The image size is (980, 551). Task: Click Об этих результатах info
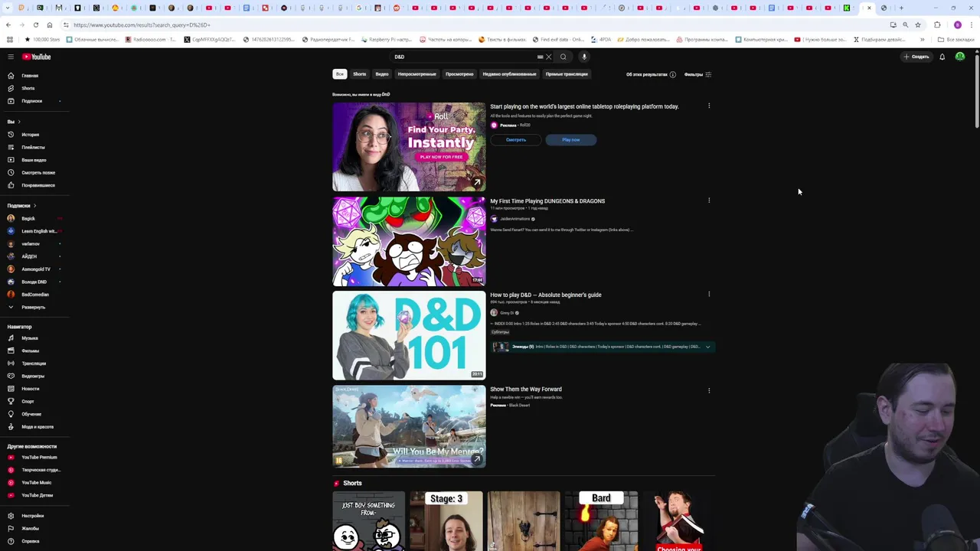coord(651,74)
